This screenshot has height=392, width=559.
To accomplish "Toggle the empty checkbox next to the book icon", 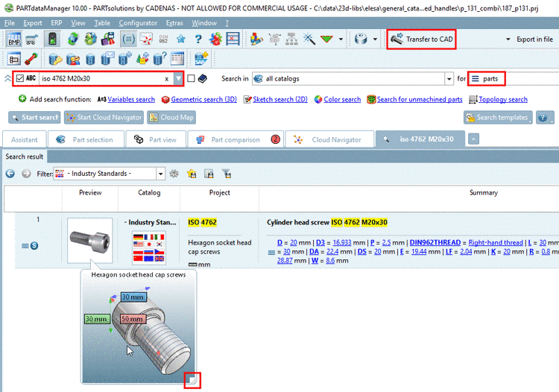I will pos(192,78).
